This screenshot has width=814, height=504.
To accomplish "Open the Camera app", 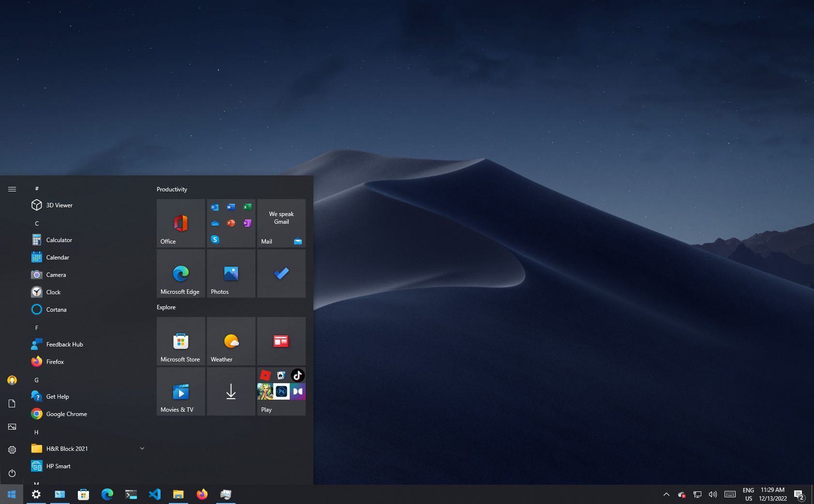I will (56, 274).
